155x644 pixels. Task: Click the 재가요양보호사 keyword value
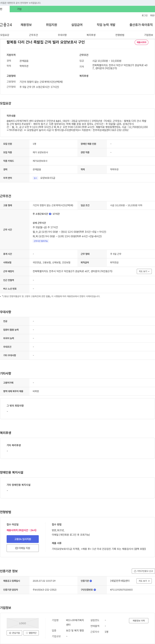pos(40,161)
